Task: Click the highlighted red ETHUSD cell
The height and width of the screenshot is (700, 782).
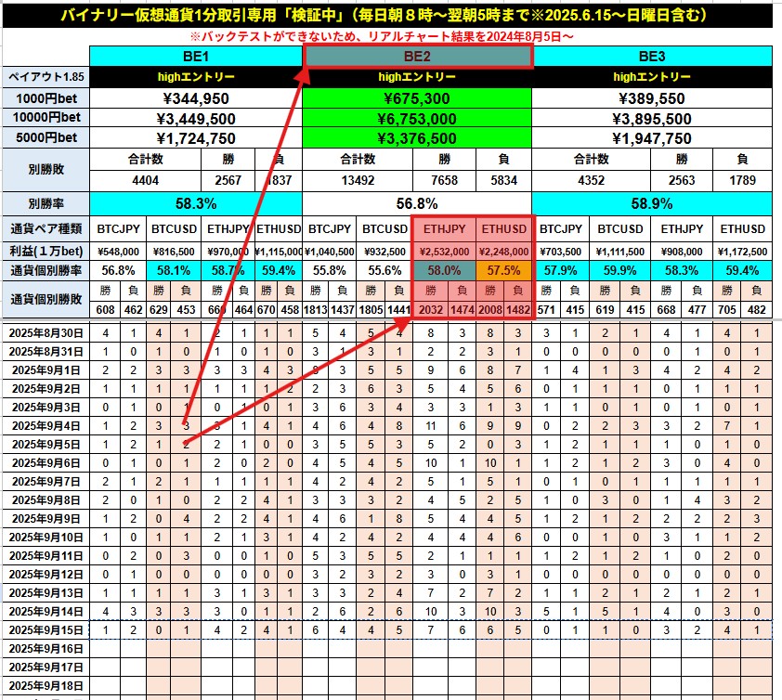Action: tap(503, 228)
